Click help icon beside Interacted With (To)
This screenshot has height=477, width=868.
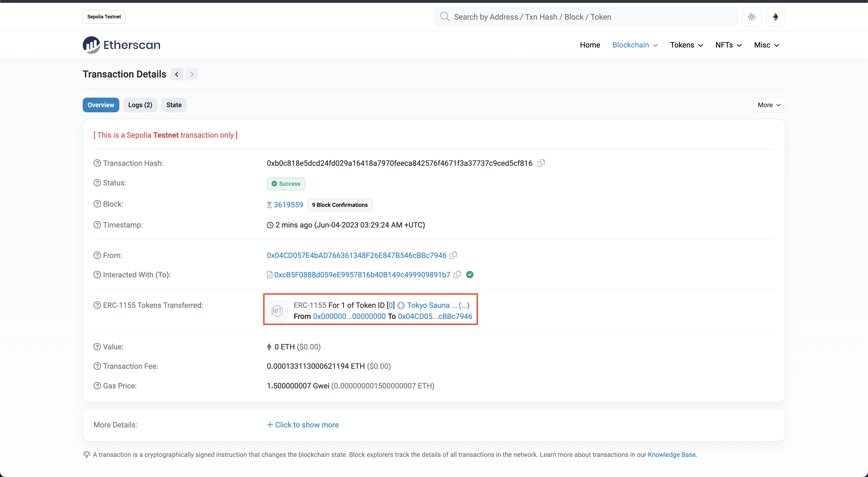(x=97, y=275)
